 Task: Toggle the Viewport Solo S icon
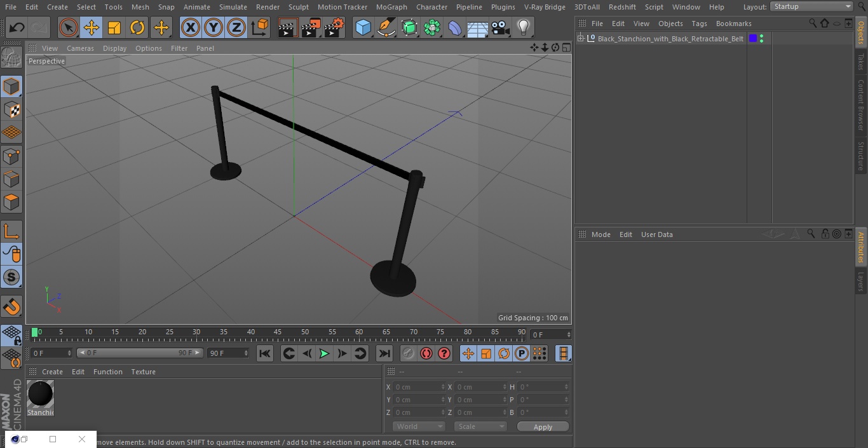tap(11, 277)
